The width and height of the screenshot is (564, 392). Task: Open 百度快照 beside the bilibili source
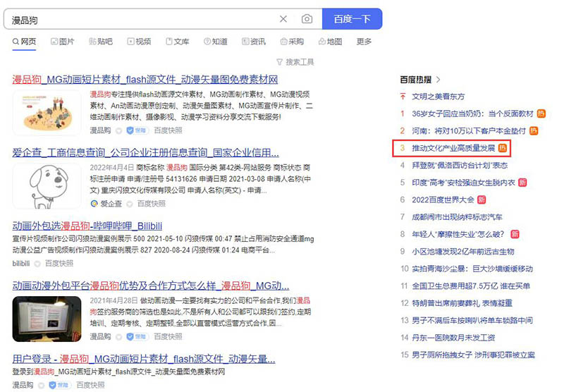pos(59,263)
